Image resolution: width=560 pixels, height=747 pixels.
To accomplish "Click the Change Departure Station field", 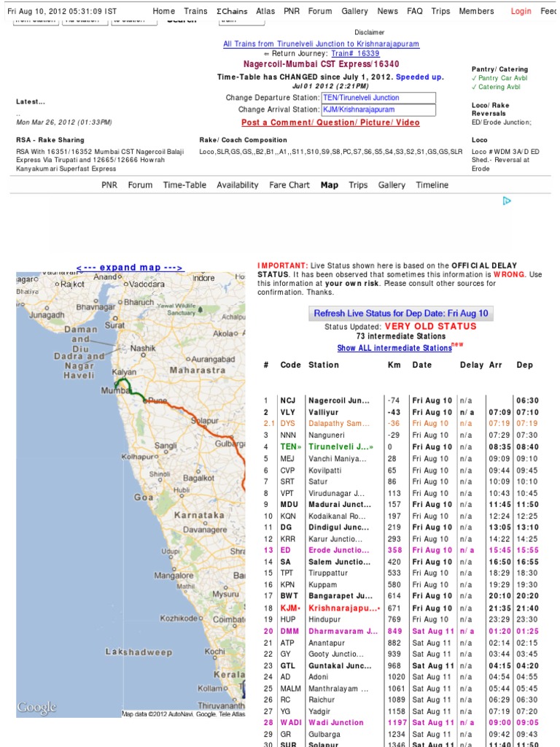I will click(x=378, y=98).
